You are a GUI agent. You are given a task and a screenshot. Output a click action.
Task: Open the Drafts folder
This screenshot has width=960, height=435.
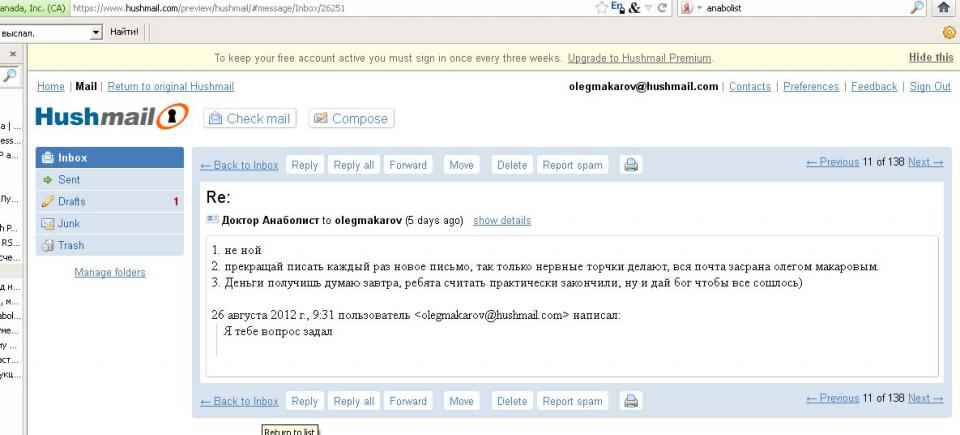coord(72,201)
